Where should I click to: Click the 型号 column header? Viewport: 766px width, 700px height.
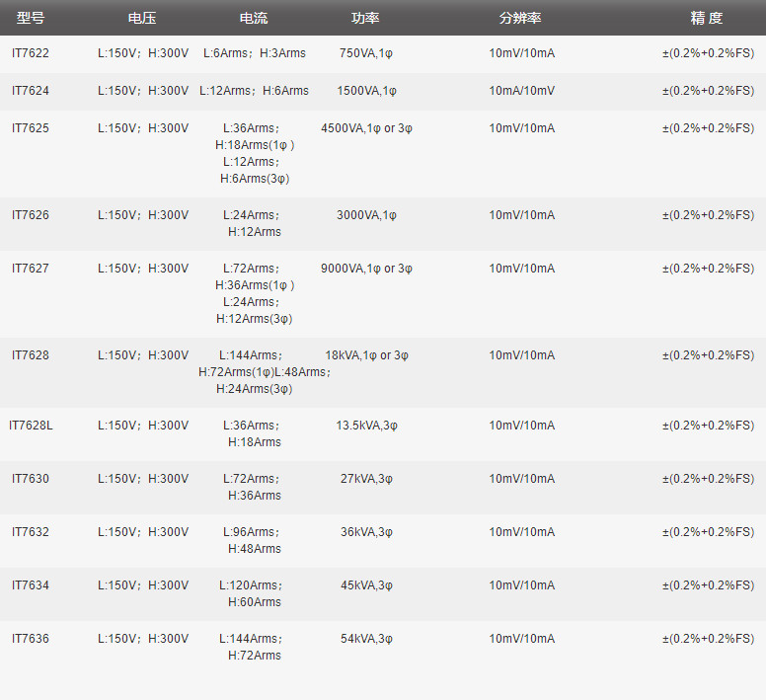(31, 18)
